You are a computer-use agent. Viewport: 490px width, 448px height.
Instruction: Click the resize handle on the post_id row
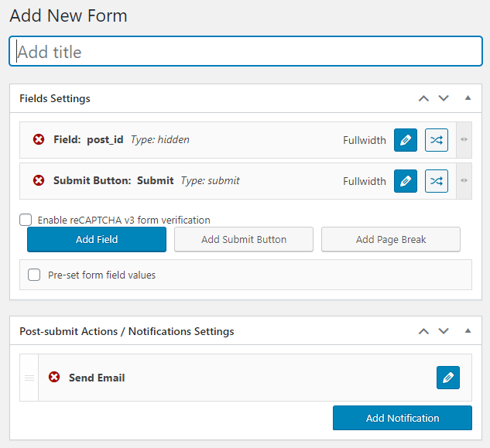(x=464, y=139)
